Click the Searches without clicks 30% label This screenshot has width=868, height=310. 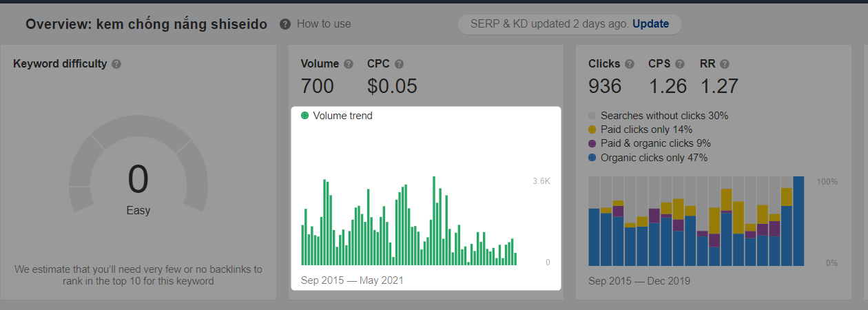[664, 116]
